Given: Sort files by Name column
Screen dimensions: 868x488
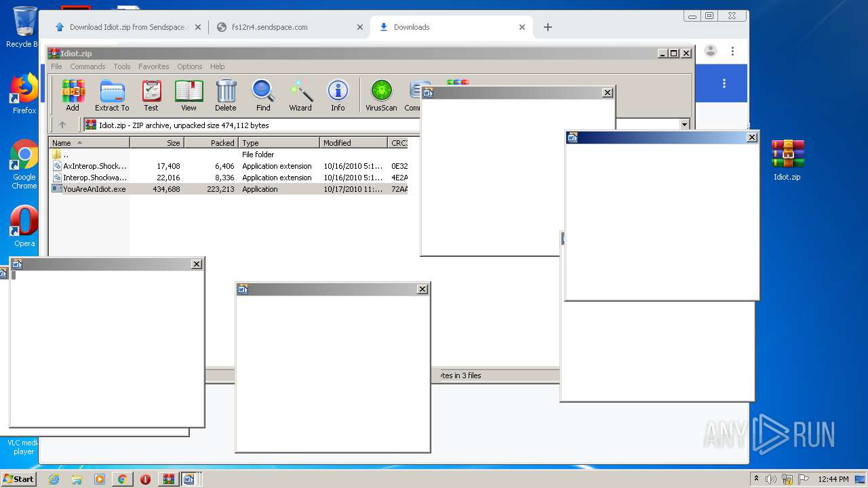Looking at the screenshot, I should click(89, 143).
